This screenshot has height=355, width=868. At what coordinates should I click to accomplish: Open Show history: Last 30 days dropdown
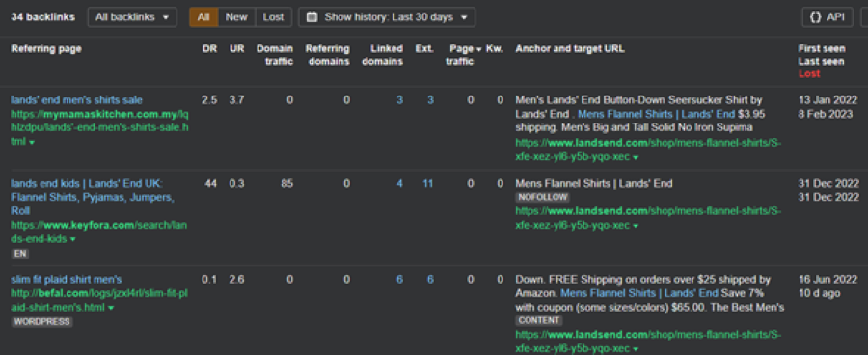coord(387,17)
